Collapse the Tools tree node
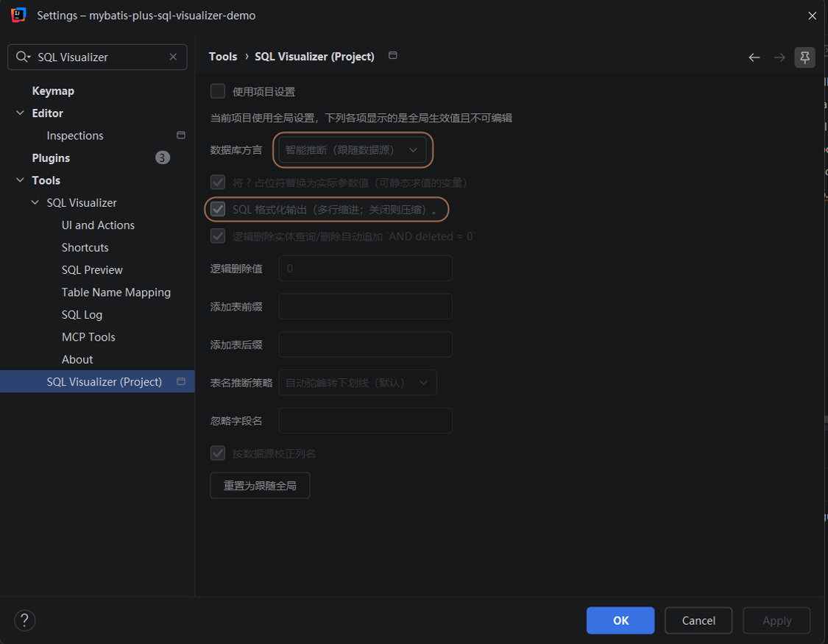Screen dimensions: 828x644 (20, 180)
